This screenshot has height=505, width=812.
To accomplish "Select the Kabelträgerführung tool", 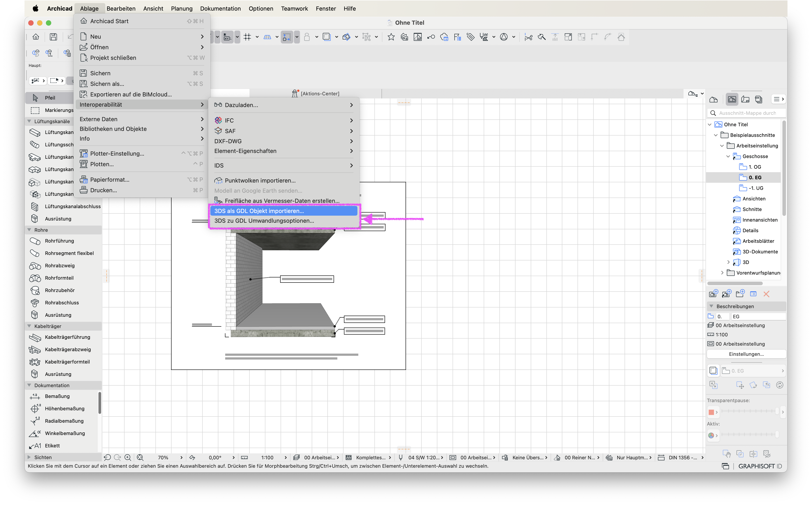I will click(64, 337).
